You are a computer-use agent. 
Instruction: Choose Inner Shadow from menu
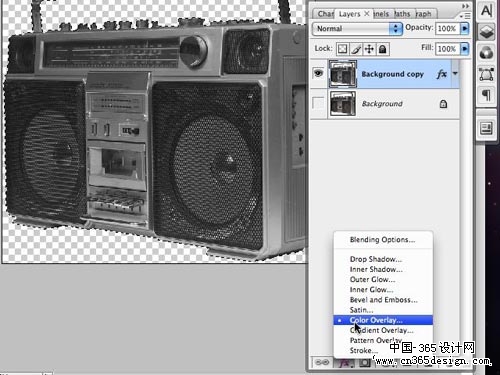coord(383,269)
